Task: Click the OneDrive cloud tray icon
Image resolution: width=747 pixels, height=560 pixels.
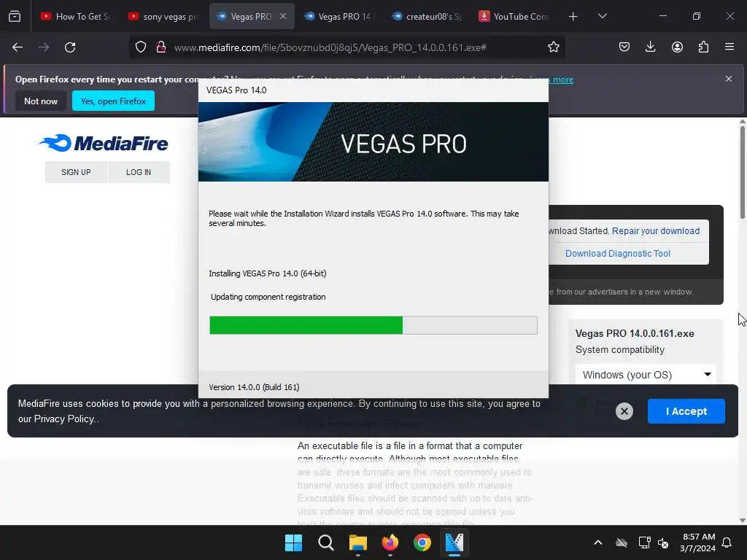Action: (622, 542)
